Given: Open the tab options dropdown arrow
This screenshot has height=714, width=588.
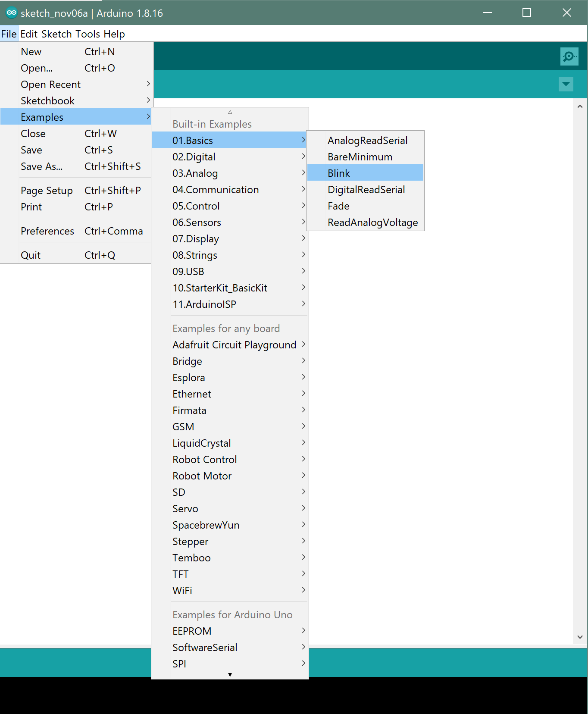Looking at the screenshot, I should [x=566, y=84].
